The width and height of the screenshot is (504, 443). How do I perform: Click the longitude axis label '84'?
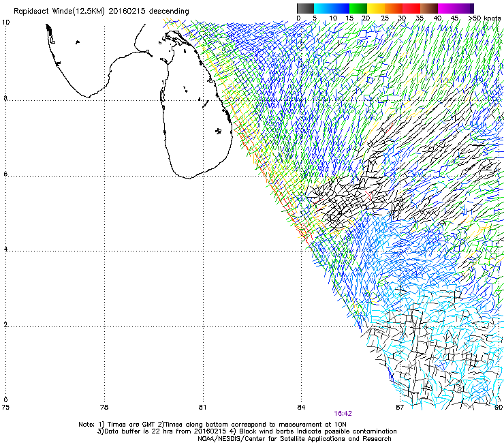(x=301, y=408)
